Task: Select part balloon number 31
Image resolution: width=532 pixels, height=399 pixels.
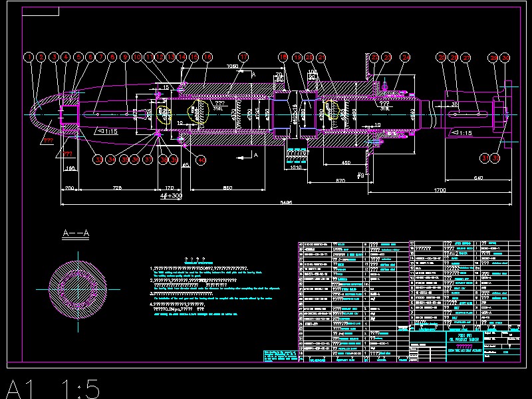Action: (x=485, y=158)
